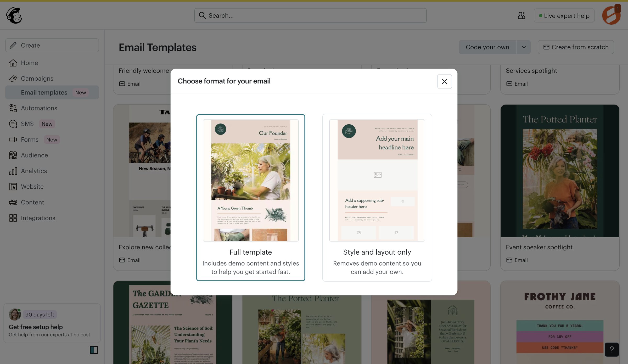The height and width of the screenshot is (364, 628).
Task: Click the Code your own button
Action: coord(487,47)
